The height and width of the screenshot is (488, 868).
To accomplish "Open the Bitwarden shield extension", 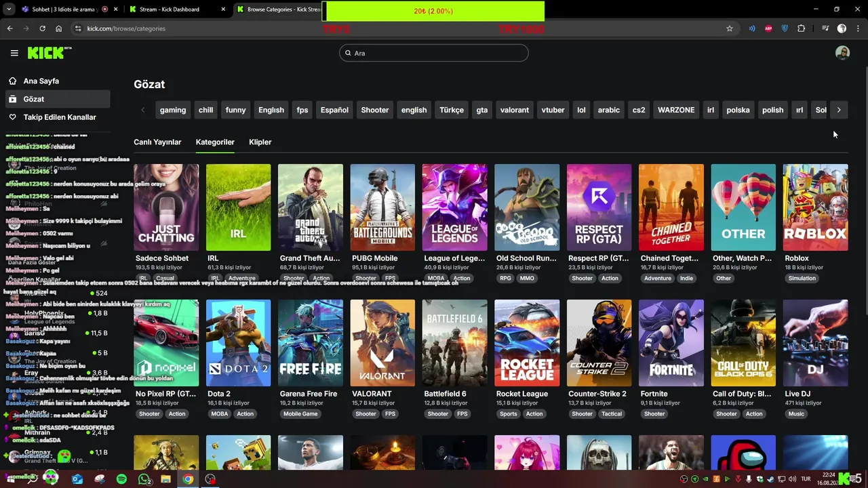I will pos(785,28).
